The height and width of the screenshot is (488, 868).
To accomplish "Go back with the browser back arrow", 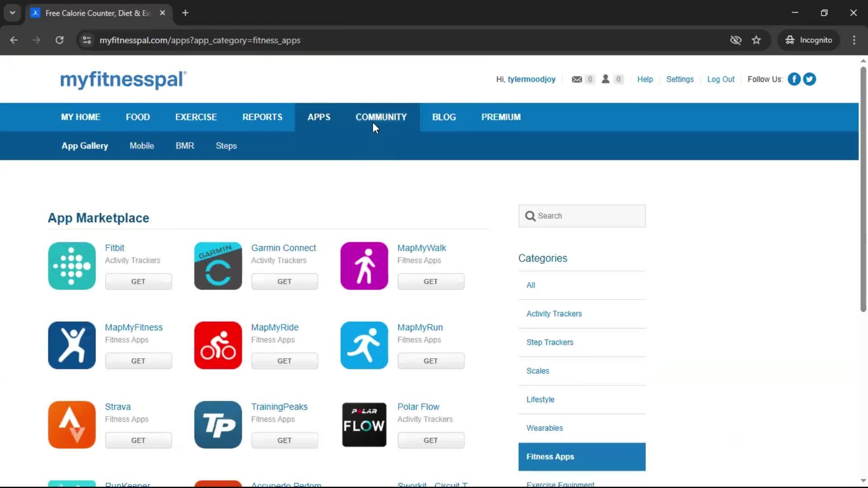I will [14, 40].
